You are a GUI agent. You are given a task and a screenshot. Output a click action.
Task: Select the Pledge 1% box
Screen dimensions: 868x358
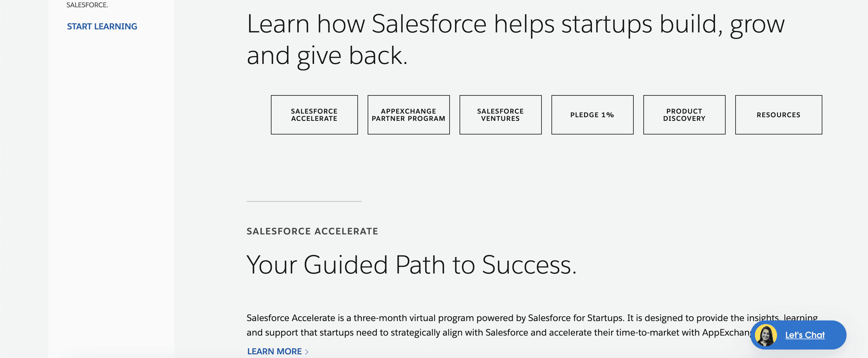[592, 115]
